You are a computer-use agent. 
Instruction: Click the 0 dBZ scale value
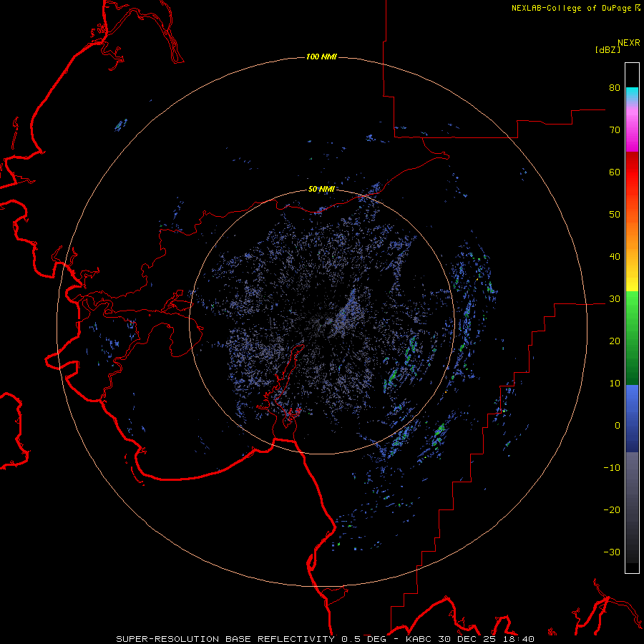618,426
